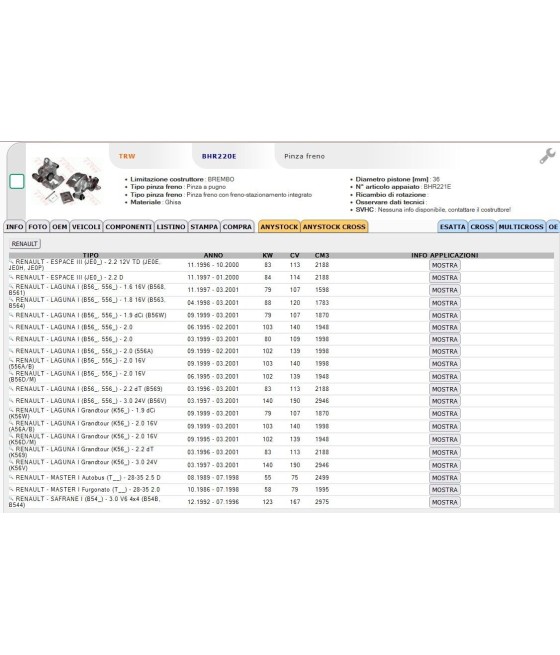Click MOSTRA for Laguna Grandtour 1.9 dCi
The image size is (560, 655).
coord(445,414)
